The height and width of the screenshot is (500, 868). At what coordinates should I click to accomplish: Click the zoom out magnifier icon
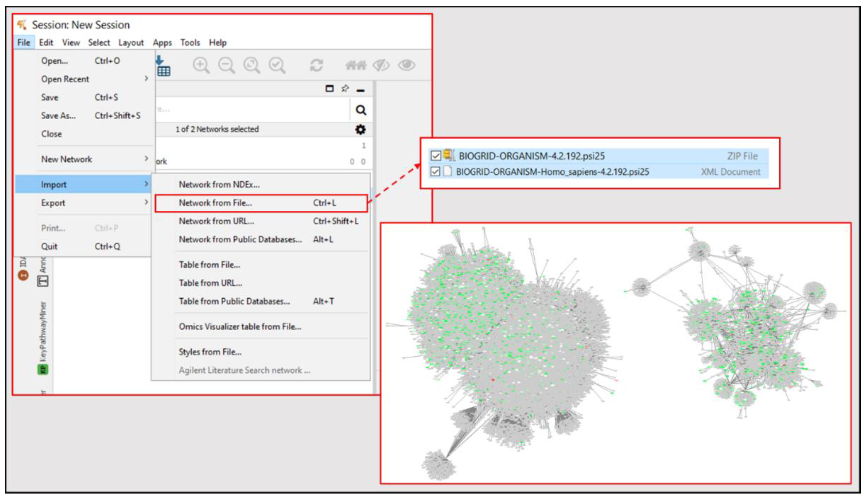[226, 65]
